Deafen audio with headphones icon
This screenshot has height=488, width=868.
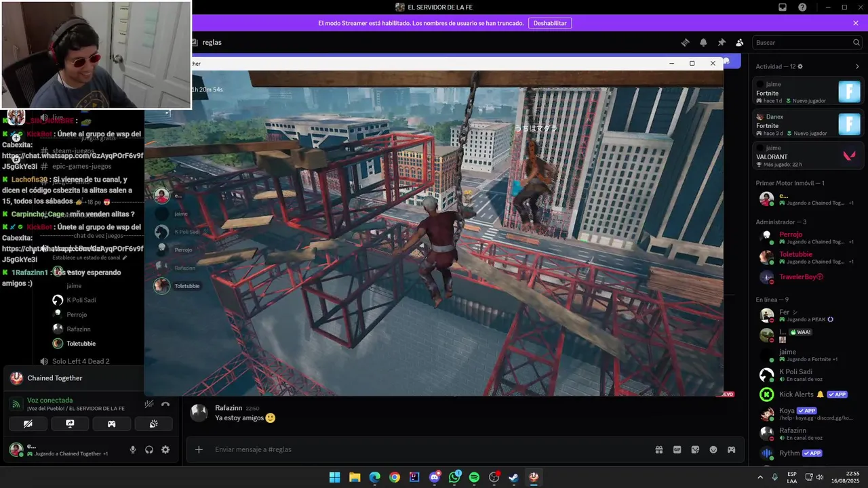(149, 449)
